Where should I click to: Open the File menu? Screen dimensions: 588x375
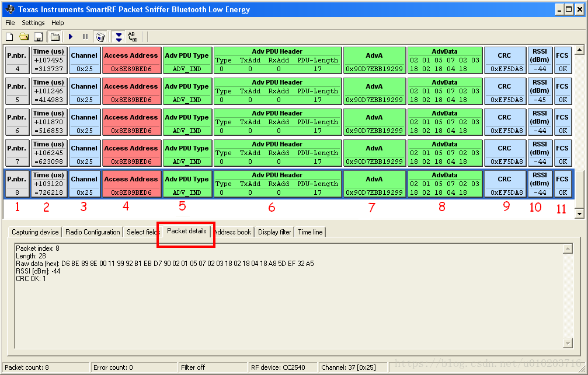coord(10,23)
